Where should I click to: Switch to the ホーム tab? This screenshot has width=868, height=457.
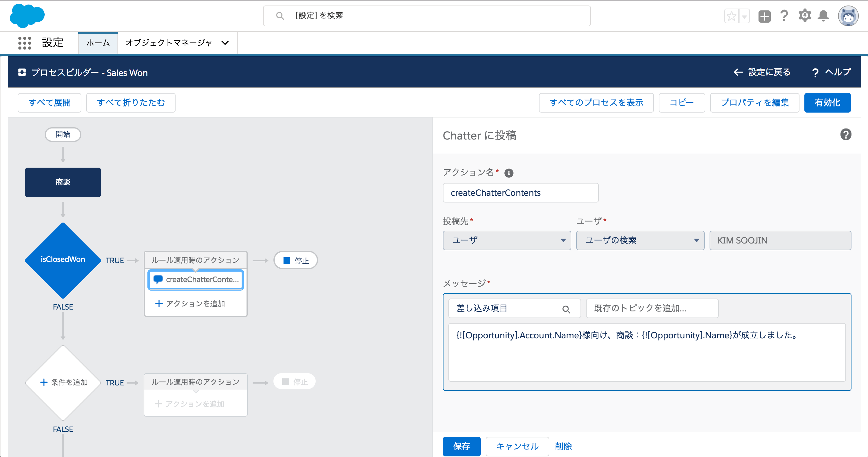pyautogui.click(x=98, y=43)
